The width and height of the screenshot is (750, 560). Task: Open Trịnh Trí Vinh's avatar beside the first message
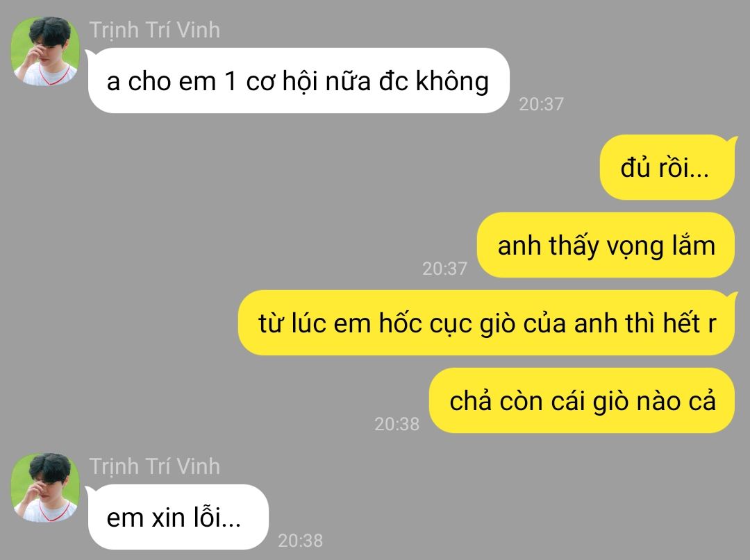click(x=45, y=51)
